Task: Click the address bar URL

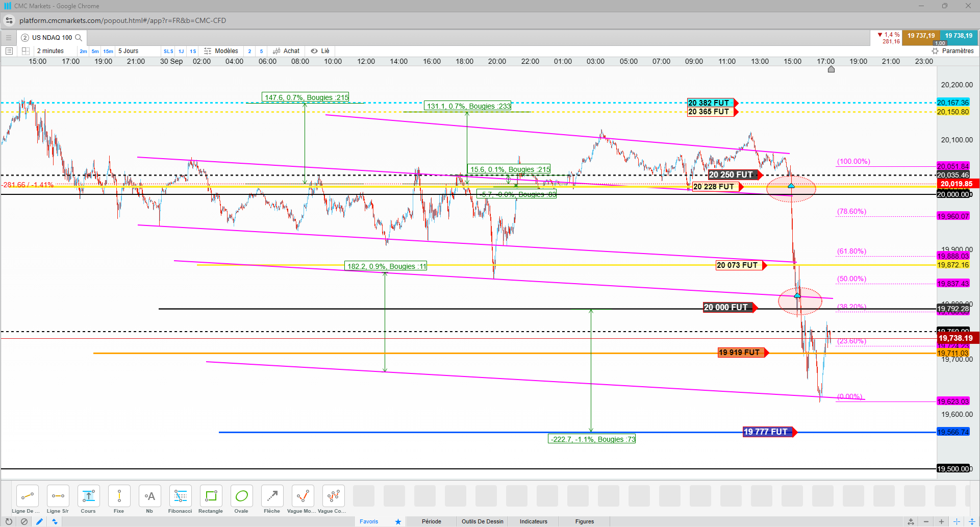Action: [x=122, y=20]
